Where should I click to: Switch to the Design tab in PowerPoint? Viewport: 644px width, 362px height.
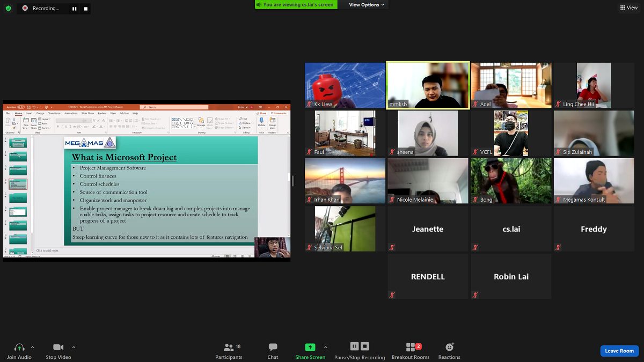[40, 113]
